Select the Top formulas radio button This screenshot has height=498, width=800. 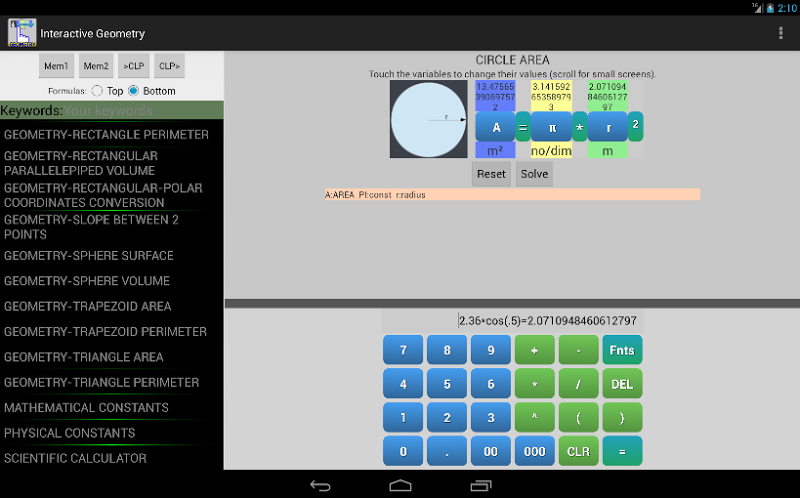click(97, 91)
